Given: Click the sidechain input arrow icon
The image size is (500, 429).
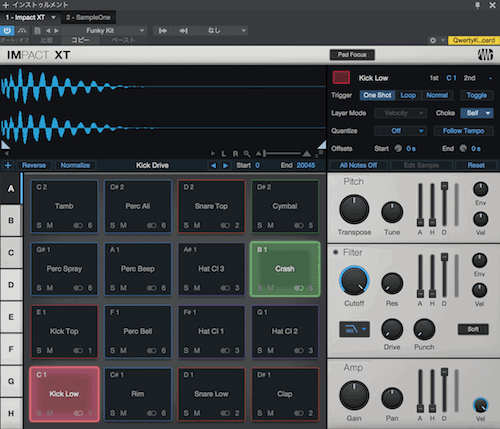Looking at the screenshot, I should [163, 31].
